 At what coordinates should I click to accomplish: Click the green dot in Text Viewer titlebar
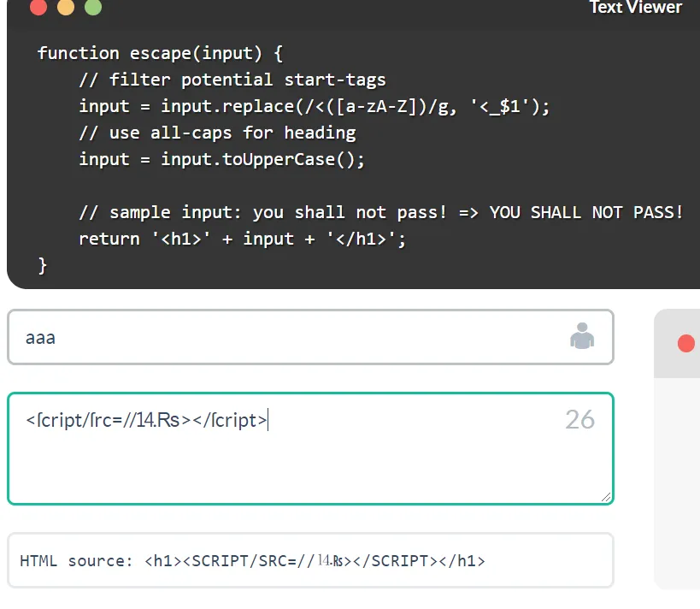(x=93, y=7)
